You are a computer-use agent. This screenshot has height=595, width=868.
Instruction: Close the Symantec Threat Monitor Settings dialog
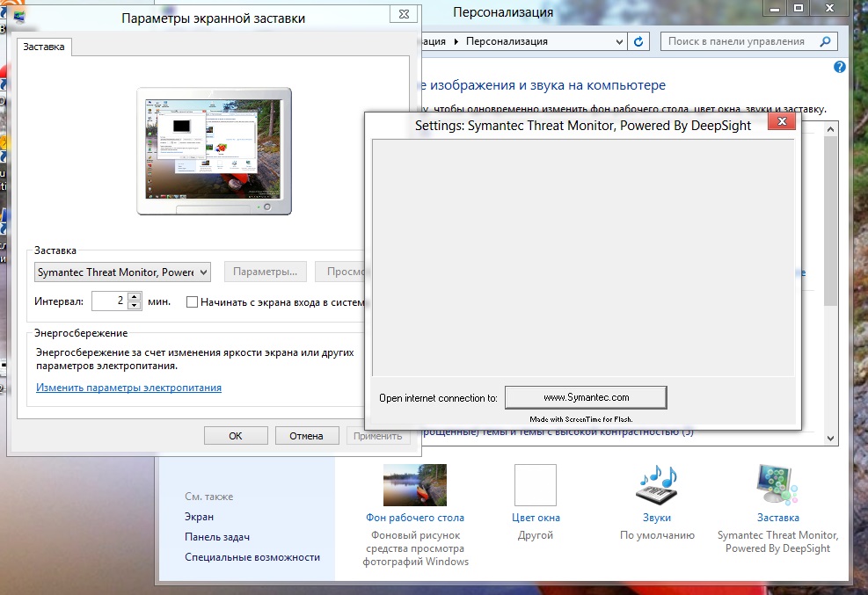click(x=782, y=121)
